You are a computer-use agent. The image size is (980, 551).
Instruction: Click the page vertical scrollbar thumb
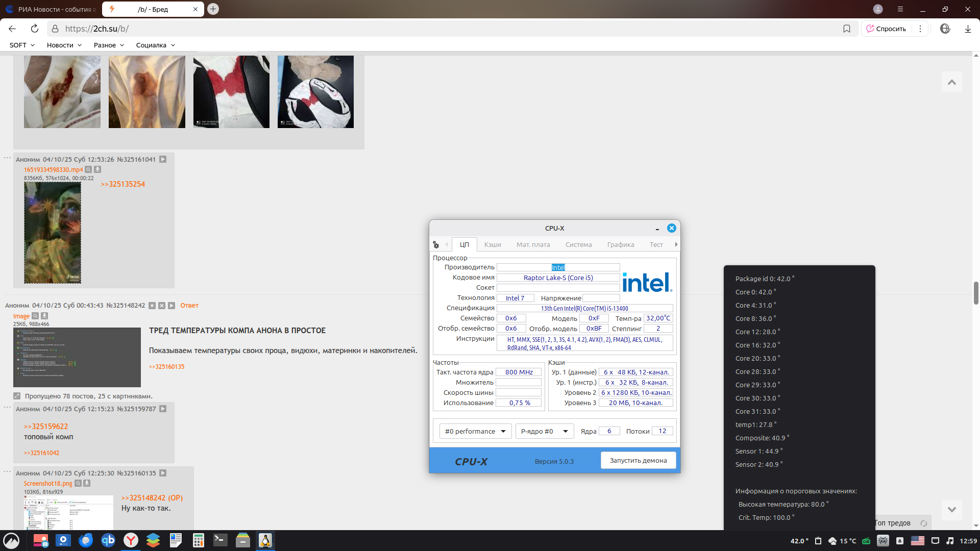point(976,292)
